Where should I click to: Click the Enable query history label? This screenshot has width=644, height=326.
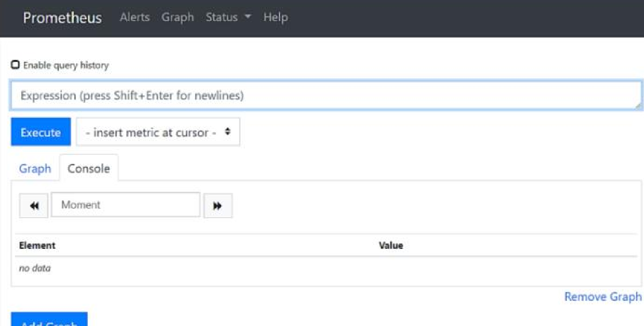(66, 65)
